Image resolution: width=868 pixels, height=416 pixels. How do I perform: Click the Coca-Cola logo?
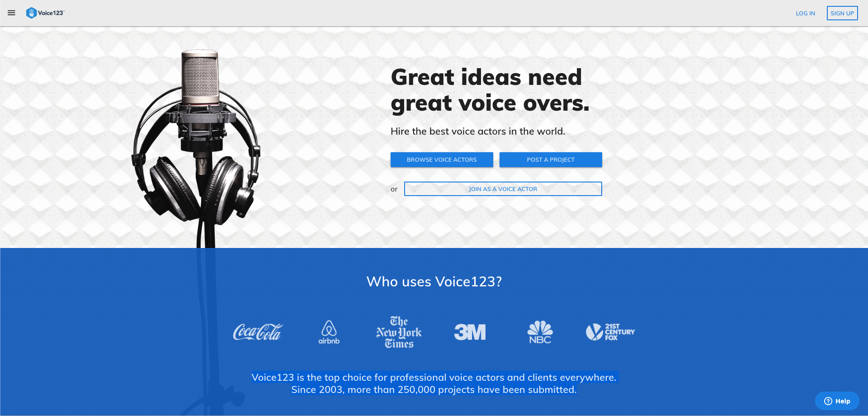coord(258,332)
